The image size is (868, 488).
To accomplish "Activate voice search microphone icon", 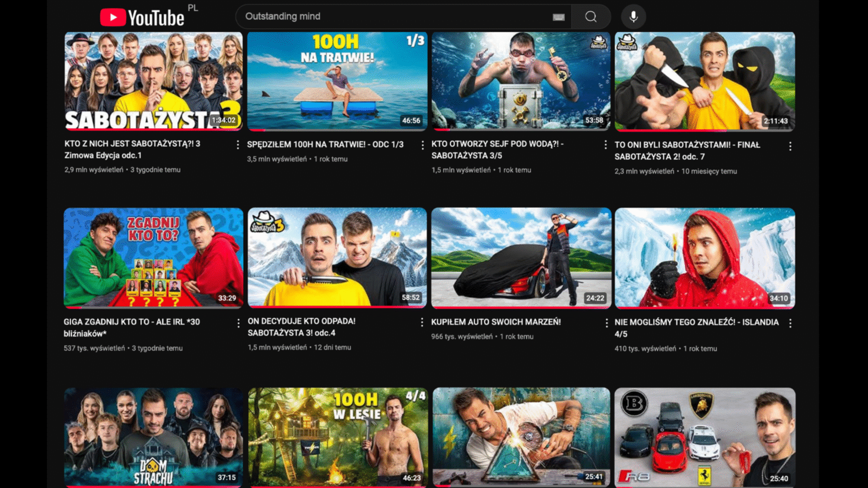I will [x=633, y=17].
